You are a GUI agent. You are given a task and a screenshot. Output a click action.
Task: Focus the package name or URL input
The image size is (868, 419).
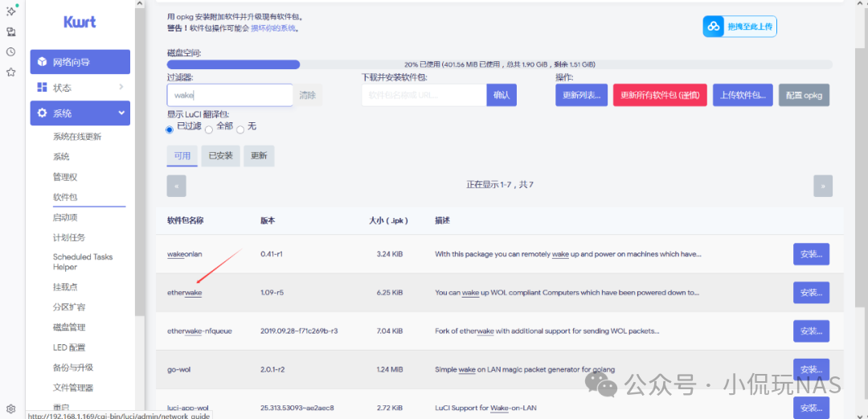click(x=424, y=95)
